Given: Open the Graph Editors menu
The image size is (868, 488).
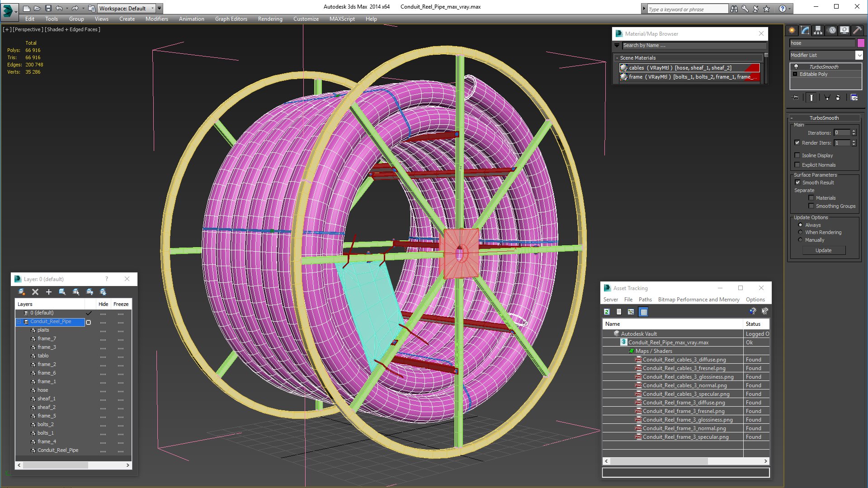Looking at the screenshot, I should 231,19.
